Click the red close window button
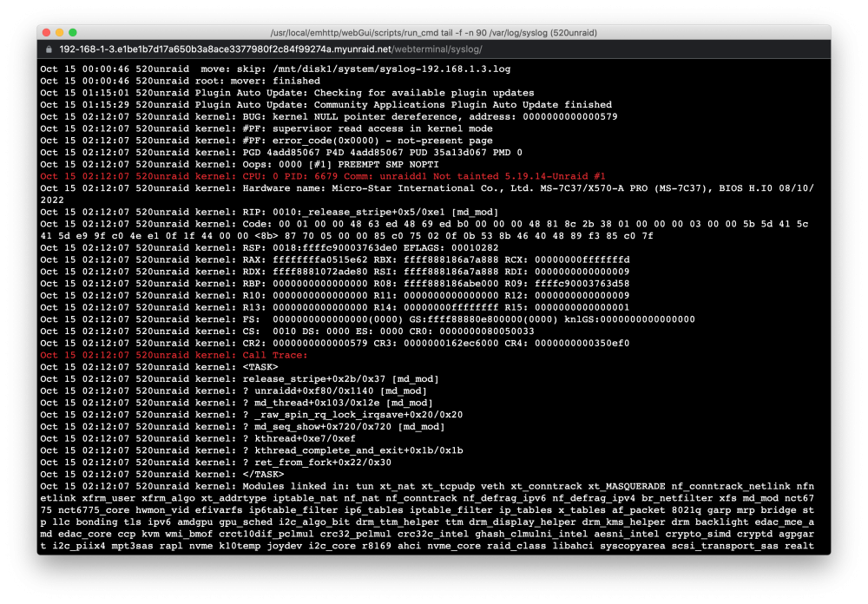 coord(47,33)
